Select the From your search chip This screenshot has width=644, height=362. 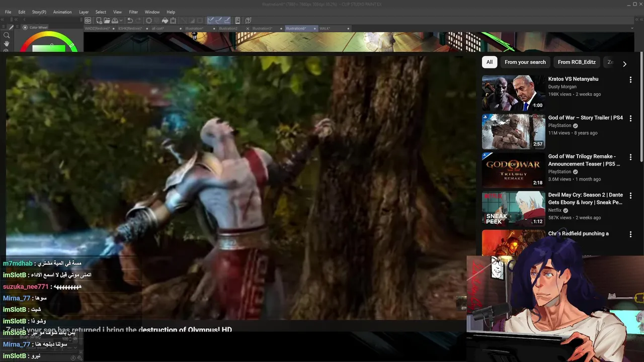(x=525, y=62)
